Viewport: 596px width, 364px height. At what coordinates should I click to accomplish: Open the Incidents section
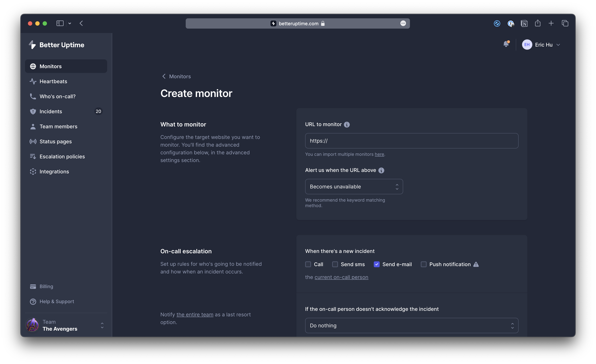click(x=66, y=111)
